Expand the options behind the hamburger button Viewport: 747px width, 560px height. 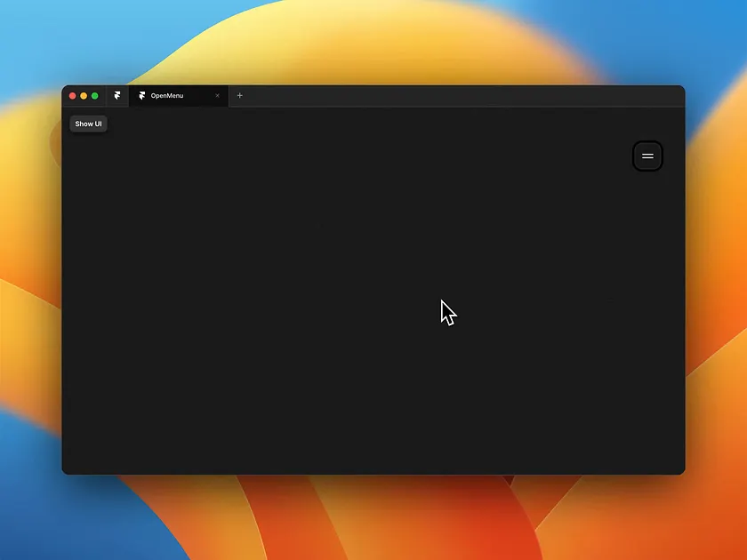point(647,156)
